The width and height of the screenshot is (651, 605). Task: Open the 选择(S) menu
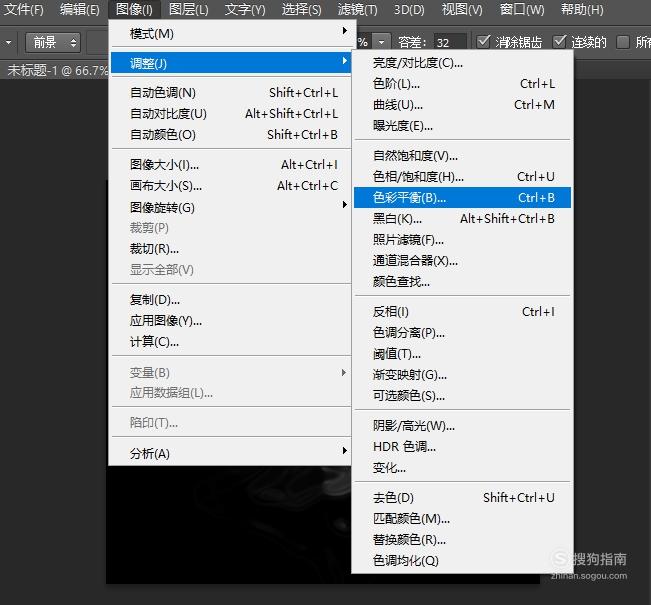click(x=301, y=9)
